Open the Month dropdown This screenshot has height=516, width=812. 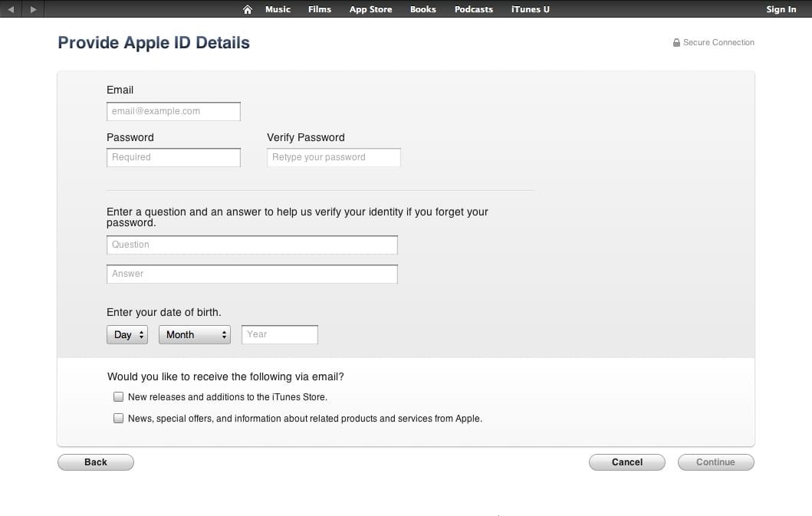click(x=195, y=335)
